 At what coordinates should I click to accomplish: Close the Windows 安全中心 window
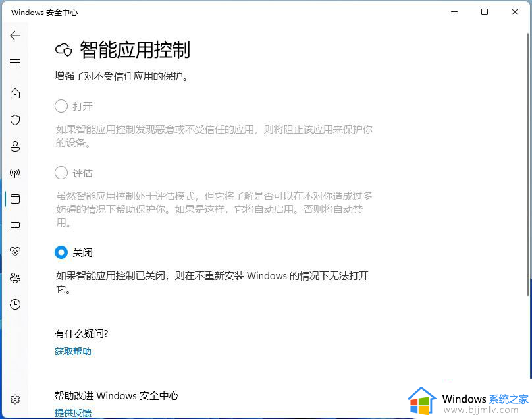515,12
